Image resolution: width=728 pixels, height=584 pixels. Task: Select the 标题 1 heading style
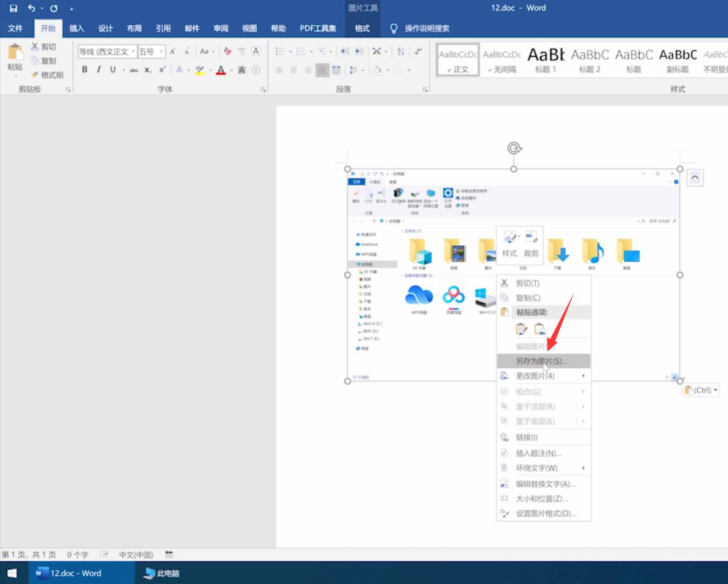[545, 60]
